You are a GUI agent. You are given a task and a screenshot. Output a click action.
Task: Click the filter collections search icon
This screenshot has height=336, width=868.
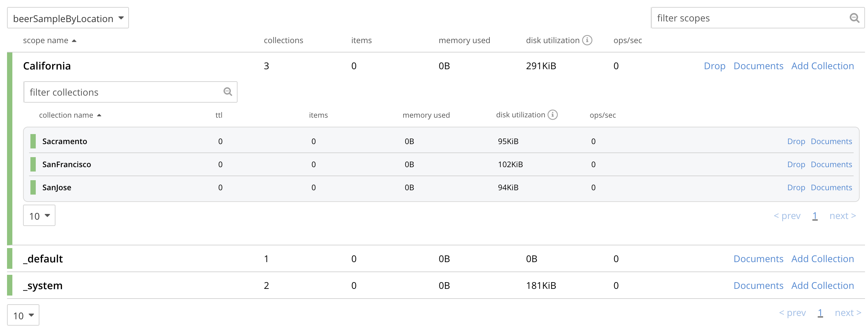[228, 92]
